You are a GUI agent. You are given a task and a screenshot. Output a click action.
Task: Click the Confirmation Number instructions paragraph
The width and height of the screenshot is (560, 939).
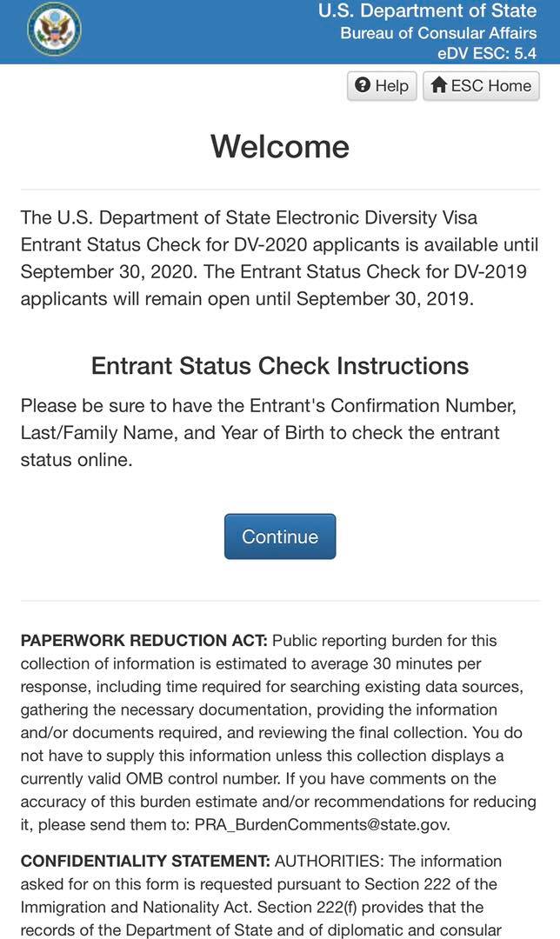[269, 433]
